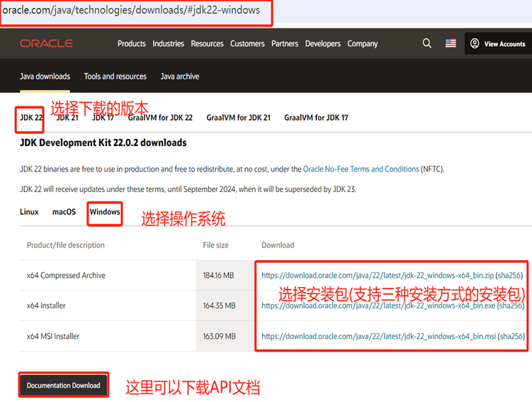The width and height of the screenshot is (532, 402).
Task: Switch to Tools and resources tab
Action: coord(115,77)
